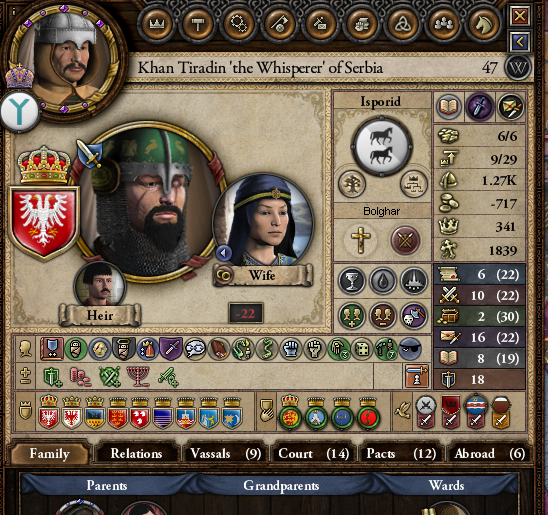
Task: Click arrow to cycle the wife portrait
Action: click(224, 252)
